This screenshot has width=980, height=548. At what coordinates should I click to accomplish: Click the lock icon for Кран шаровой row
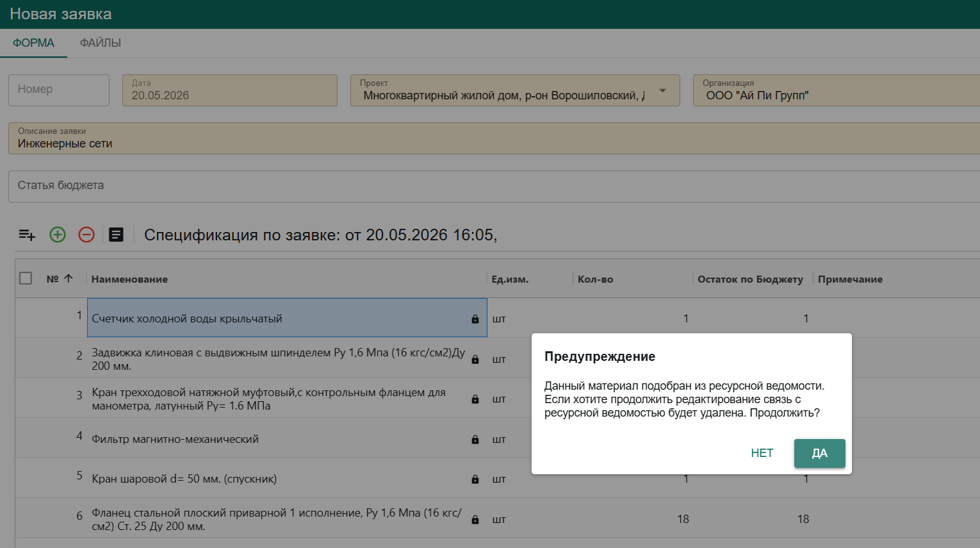475,479
